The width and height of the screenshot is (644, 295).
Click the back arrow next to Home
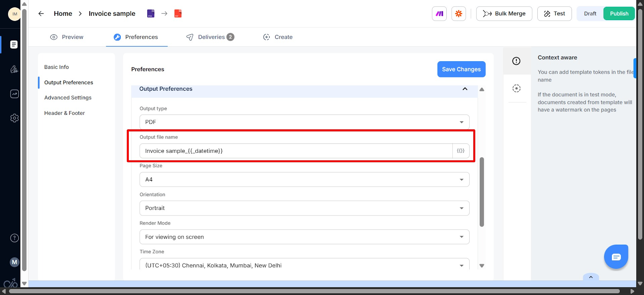coord(41,13)
